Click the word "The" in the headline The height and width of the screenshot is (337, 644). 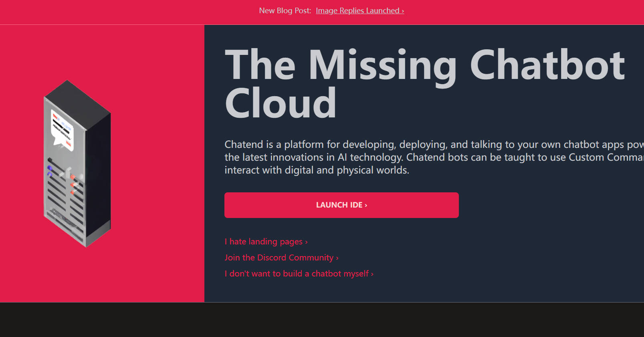click(260, 65)
